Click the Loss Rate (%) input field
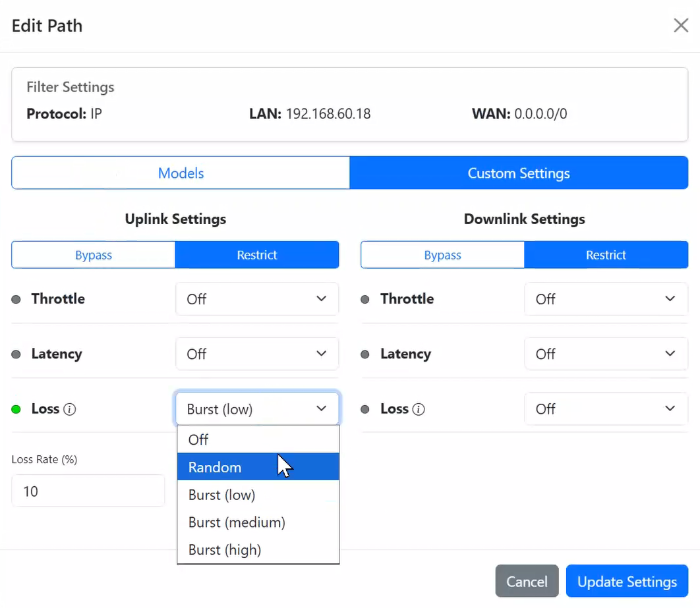This screenshot has height=608, width=700. [88, 491]
